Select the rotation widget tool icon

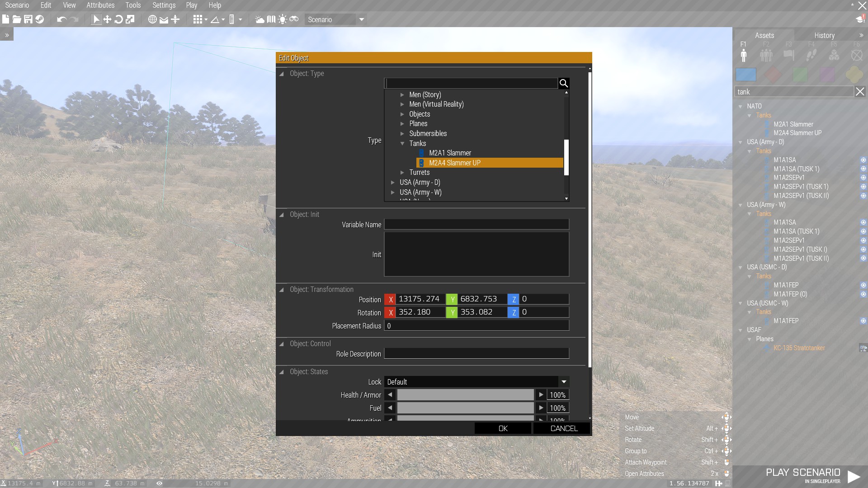[118, 19]
